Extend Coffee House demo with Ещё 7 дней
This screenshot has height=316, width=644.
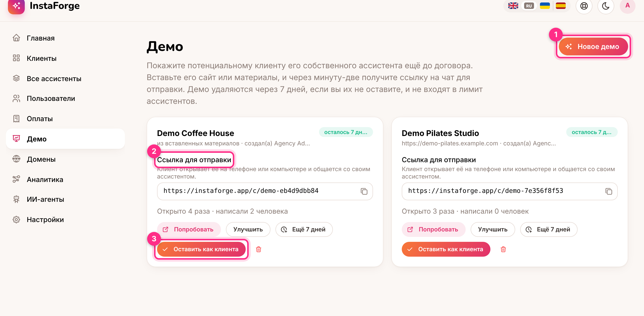point(304,229)
